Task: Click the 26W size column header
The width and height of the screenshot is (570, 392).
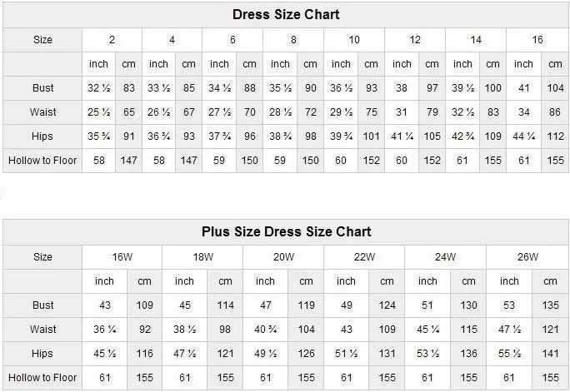Action: click(x=527, y=257)
